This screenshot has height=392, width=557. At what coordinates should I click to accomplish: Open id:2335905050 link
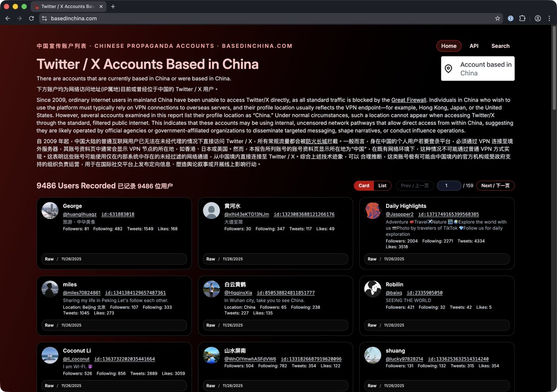(x=424, y=293)
